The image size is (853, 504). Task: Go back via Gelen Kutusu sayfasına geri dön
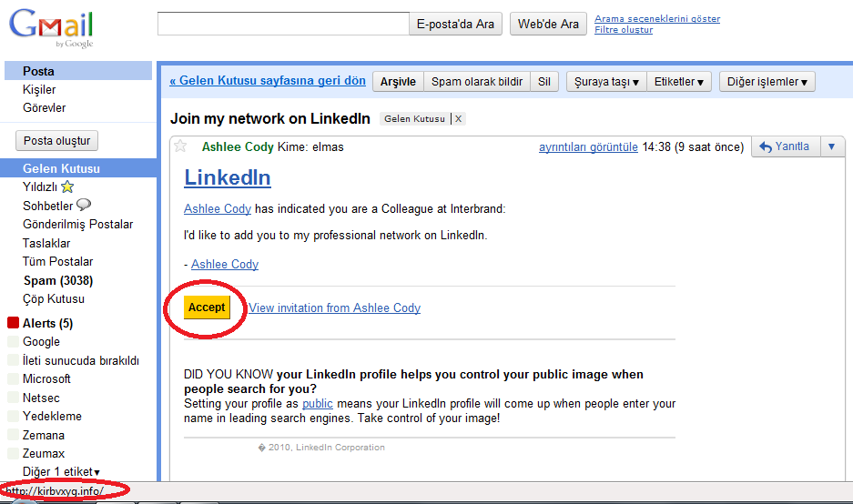[x=268, y=80]
